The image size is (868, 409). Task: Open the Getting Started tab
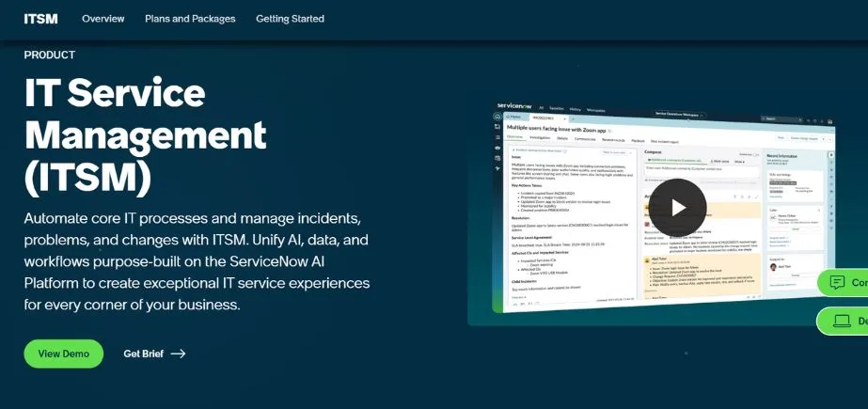pos(290,19)
